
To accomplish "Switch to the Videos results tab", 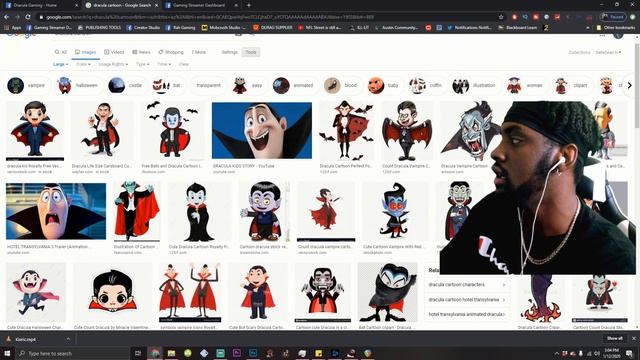I will [114, 52].
